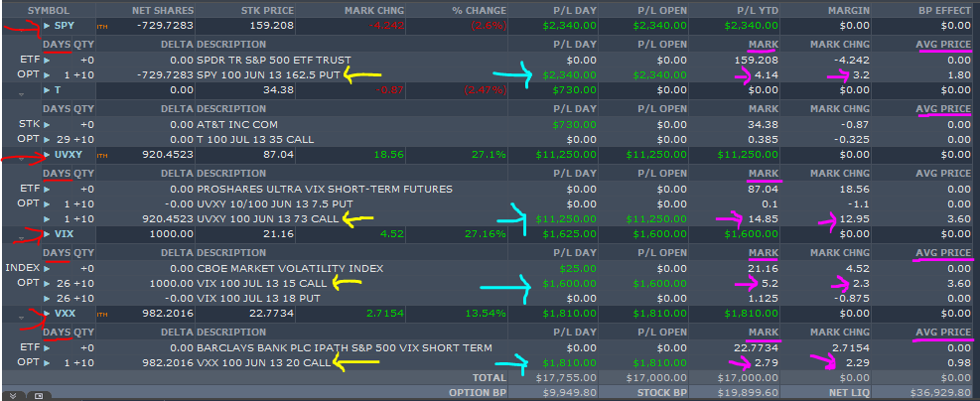The height and width of the screenshot is (401, 980).
Task: Click the detach-window icon tab at bottom left
Action: [39, 395]
